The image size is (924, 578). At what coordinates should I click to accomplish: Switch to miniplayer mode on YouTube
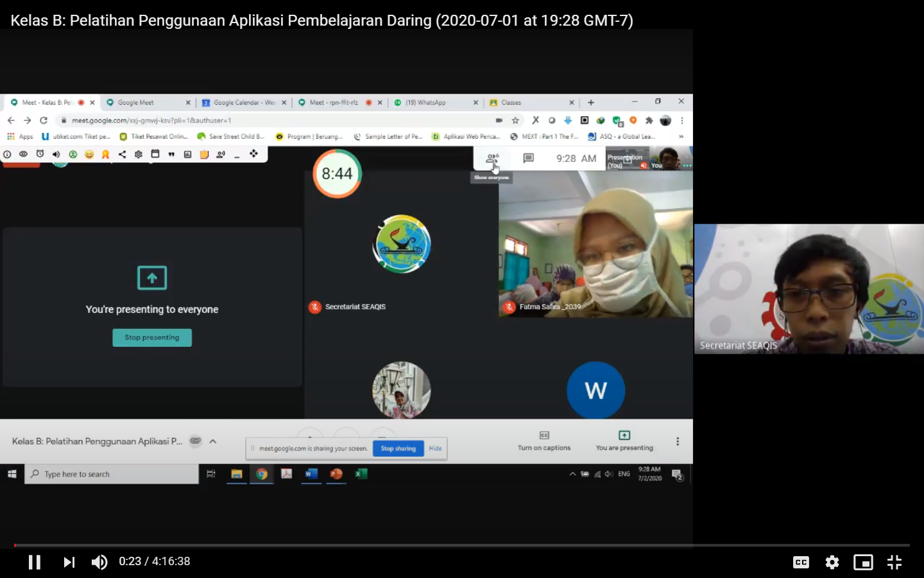(x=863, y=562)
